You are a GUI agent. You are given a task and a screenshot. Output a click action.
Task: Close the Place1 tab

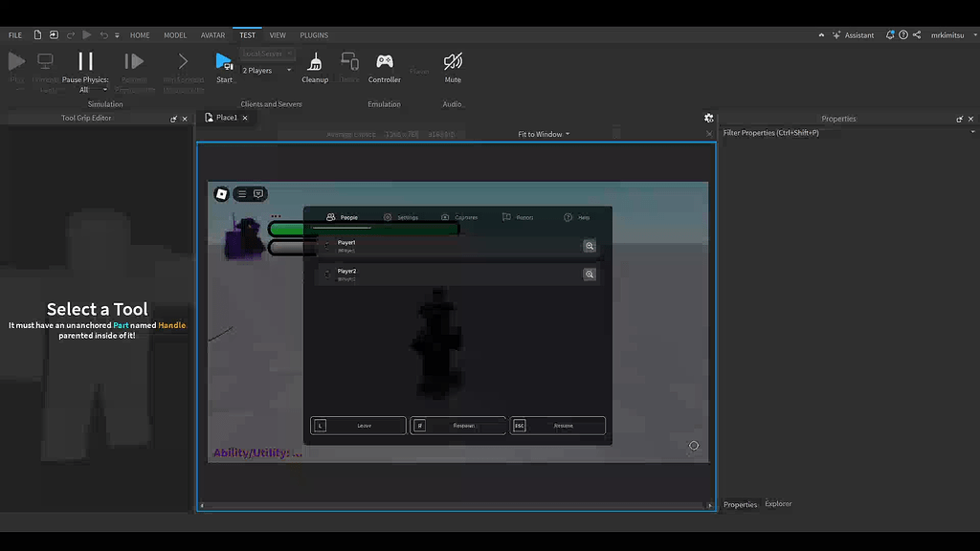pos(245,118)
